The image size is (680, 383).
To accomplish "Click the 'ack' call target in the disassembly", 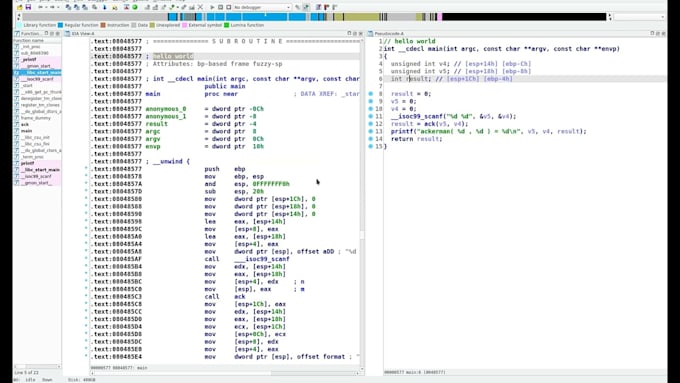I will pyautogui.click(x=240, y=297).
